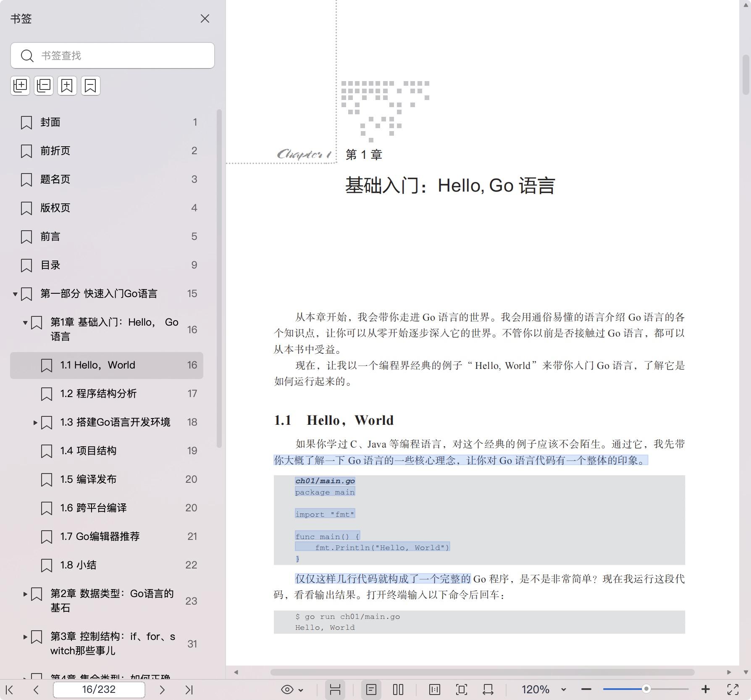Viewport: 751px width, 700px height.
Task: Click the eye view mode icon
Action: click(x=287, y=689)
